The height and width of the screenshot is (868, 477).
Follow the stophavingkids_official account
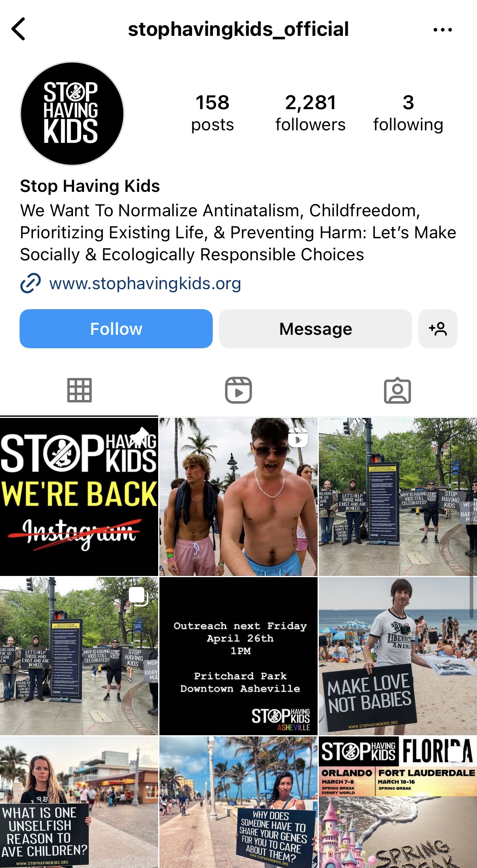tap(116, 329)
